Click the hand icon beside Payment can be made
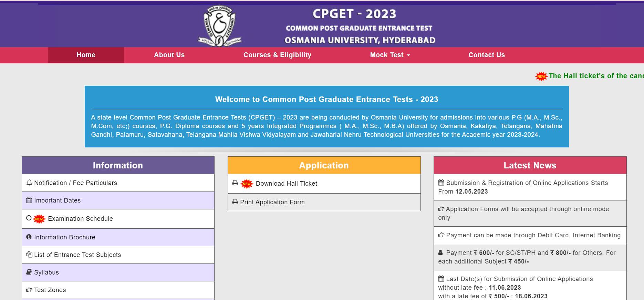The image size is (644, 300). [x=441, y=235]
